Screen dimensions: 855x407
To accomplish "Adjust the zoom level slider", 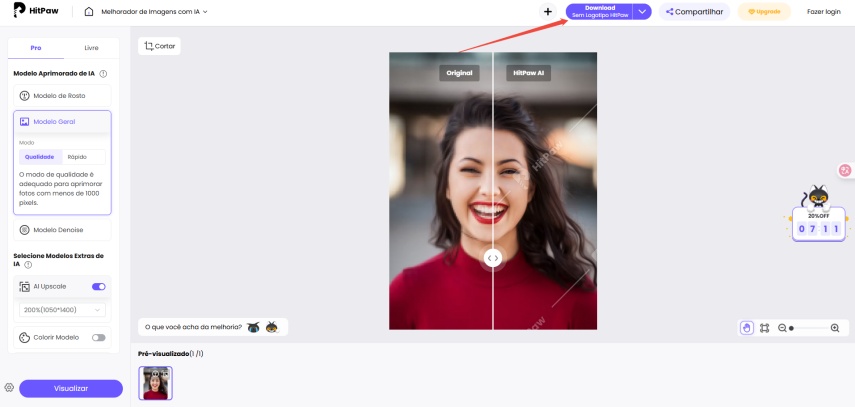I will click(809, 328).
